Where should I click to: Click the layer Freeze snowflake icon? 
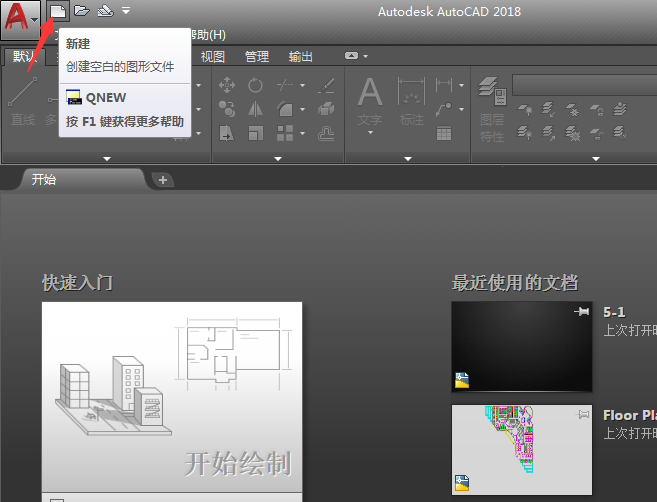[x=572, y=110]
